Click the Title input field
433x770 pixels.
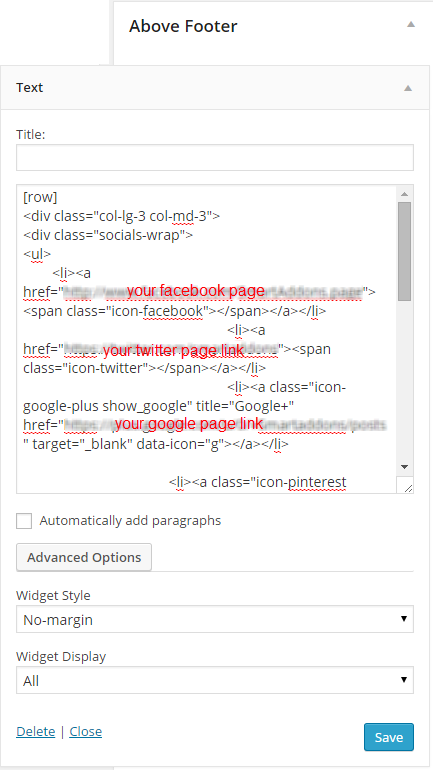215,158
